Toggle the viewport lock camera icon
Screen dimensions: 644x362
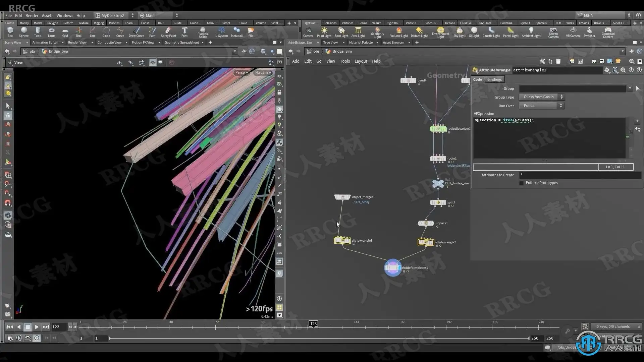pos(279,93)
